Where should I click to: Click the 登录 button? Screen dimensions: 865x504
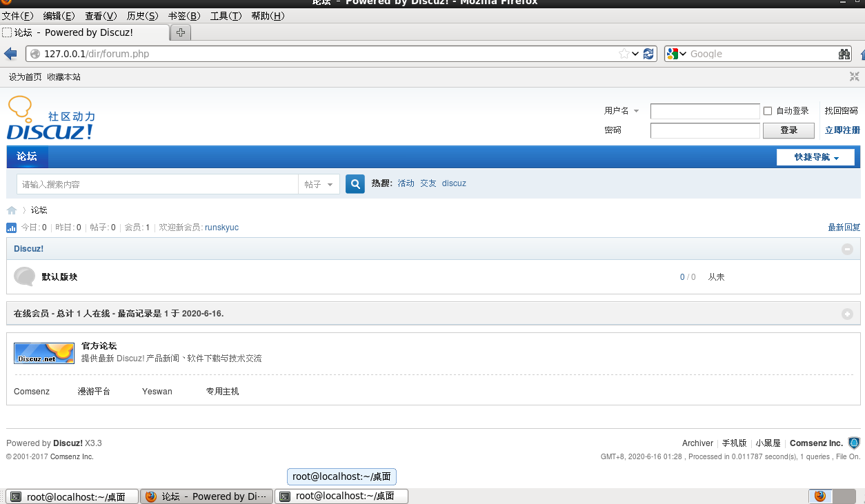(x=788, y=130)
